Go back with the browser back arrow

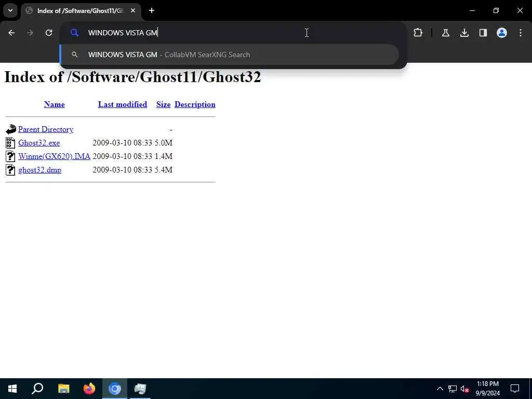[11, 33]
